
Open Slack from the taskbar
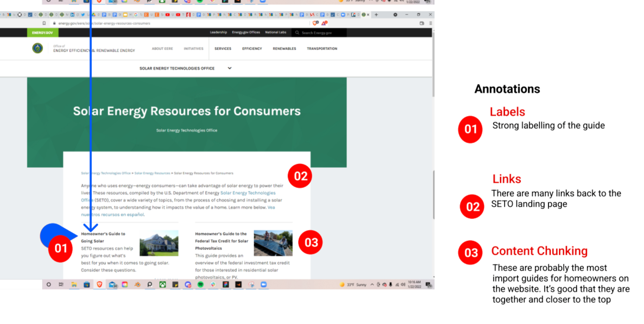point(213,285)
